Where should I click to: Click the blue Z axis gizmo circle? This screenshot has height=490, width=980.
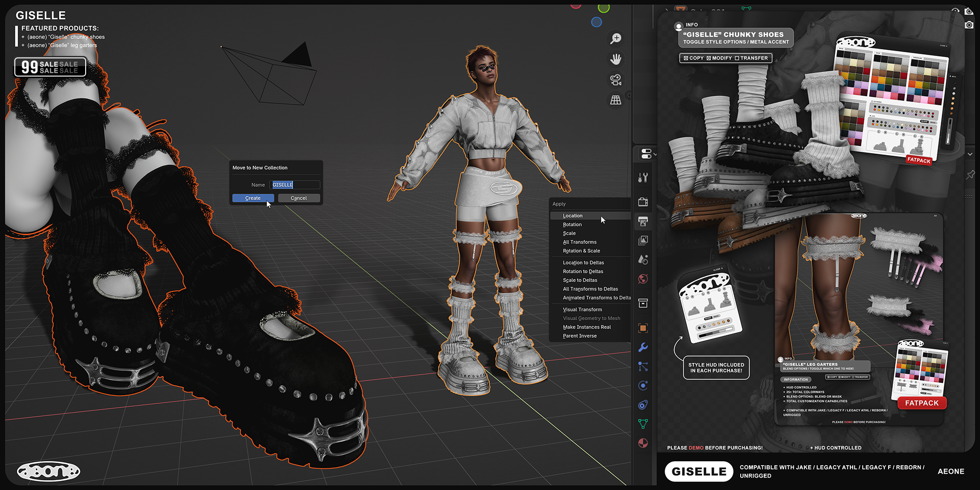(x=596, y=22)
